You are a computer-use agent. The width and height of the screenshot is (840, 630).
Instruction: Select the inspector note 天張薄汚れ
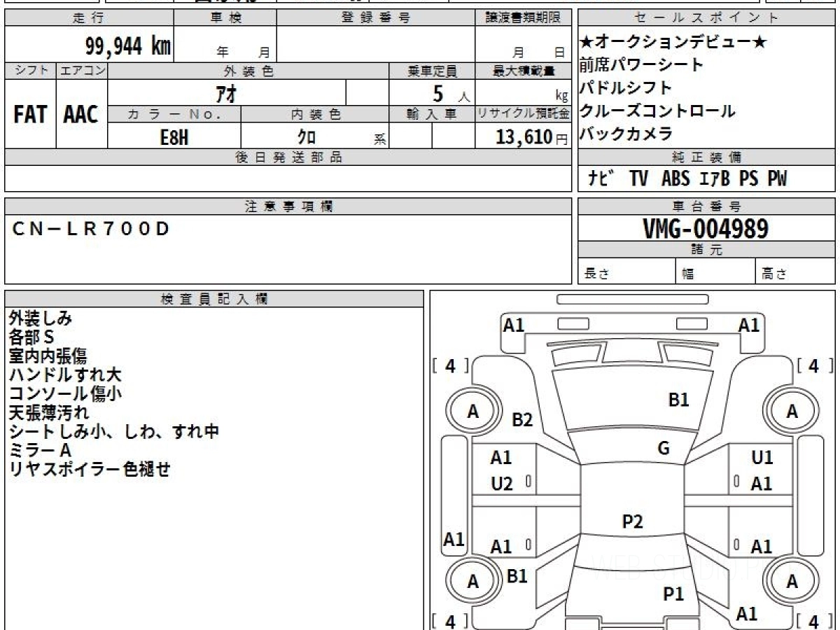(x=48, y=413)
